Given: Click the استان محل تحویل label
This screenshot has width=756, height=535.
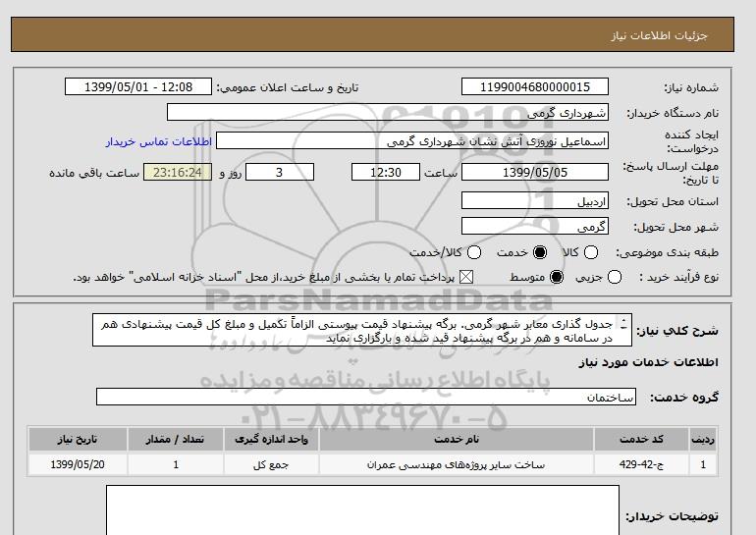Looking at the screenshot, I should click(673, 201).
